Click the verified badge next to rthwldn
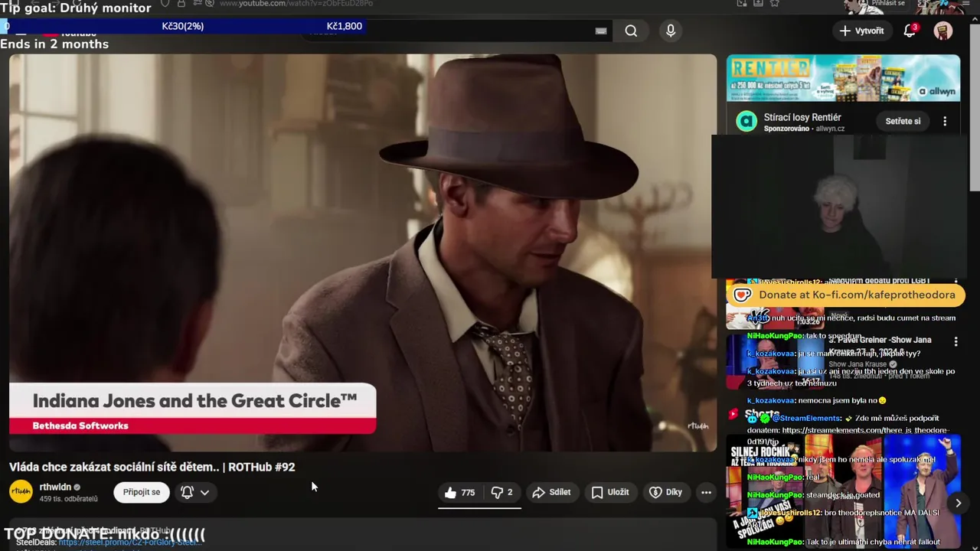Screen dimensions: 980x551 point(77,487)
